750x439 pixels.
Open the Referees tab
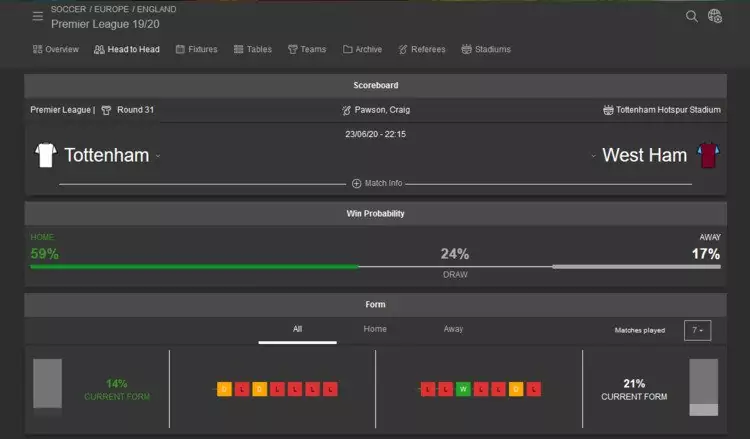point(421,49)
